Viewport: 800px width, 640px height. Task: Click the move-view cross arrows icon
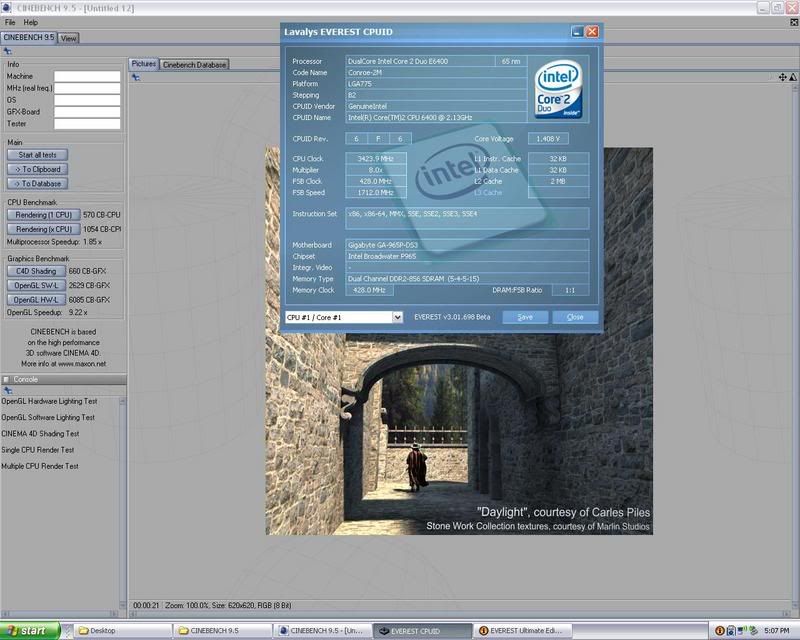[782, 77]
